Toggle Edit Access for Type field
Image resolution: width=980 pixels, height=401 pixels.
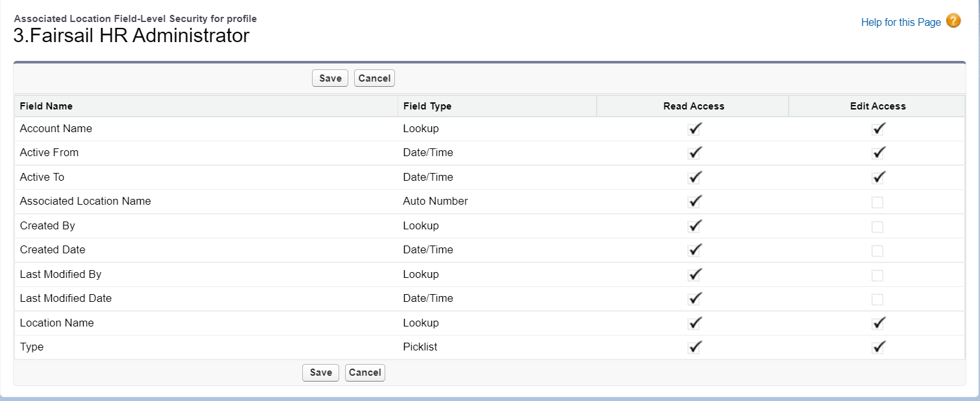(879, 347)
